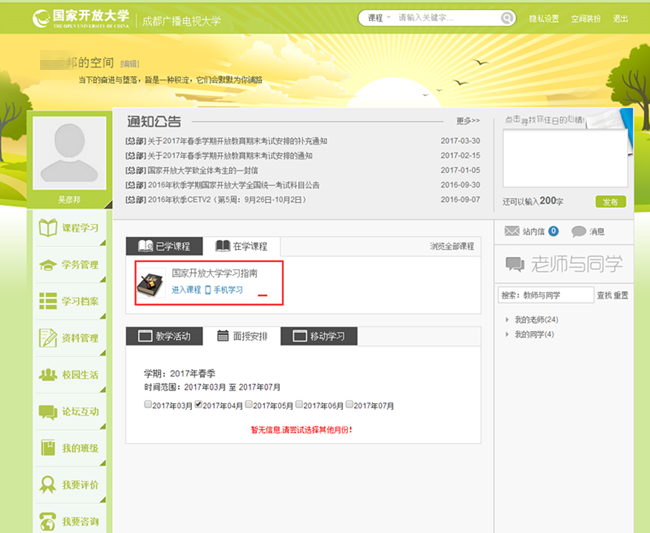Click the mood message text area

tap(565, 158)
